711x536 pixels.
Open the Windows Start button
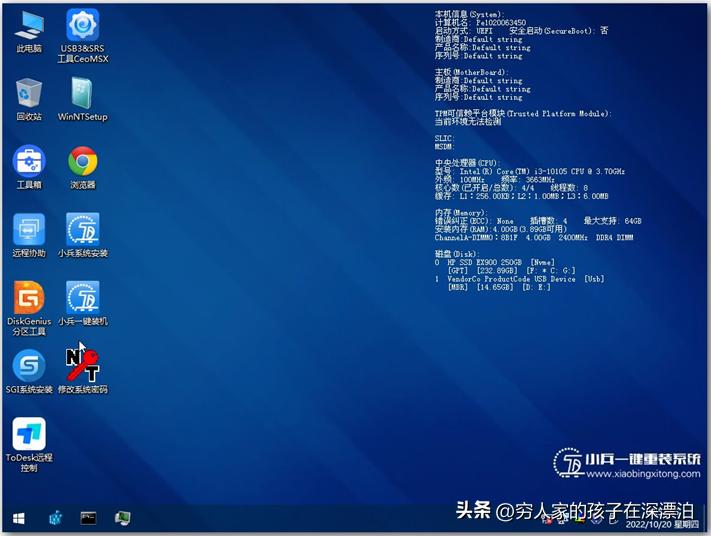pos(19,518)
